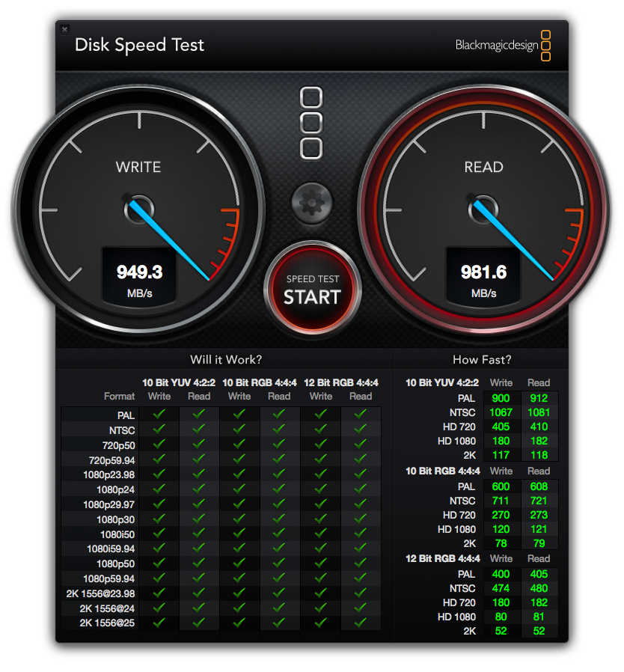Click 12 Bit RGB 4:4:4 header in How Fast

(443, 558)
